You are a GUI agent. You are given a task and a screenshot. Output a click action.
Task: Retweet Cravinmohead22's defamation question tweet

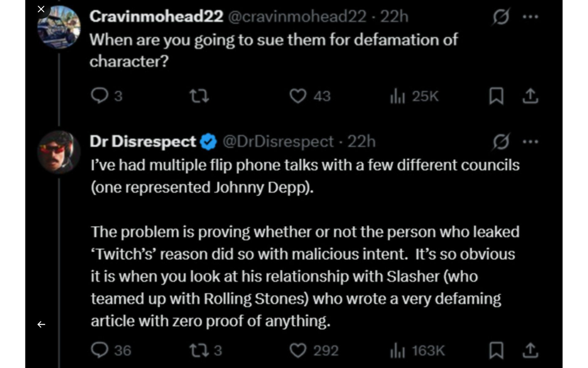[x=199, y=96]
